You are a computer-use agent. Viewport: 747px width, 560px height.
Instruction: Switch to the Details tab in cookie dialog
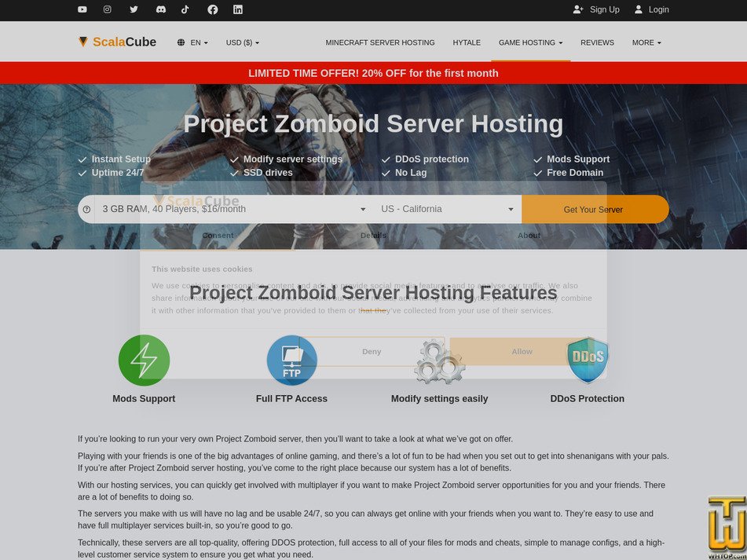373,235
